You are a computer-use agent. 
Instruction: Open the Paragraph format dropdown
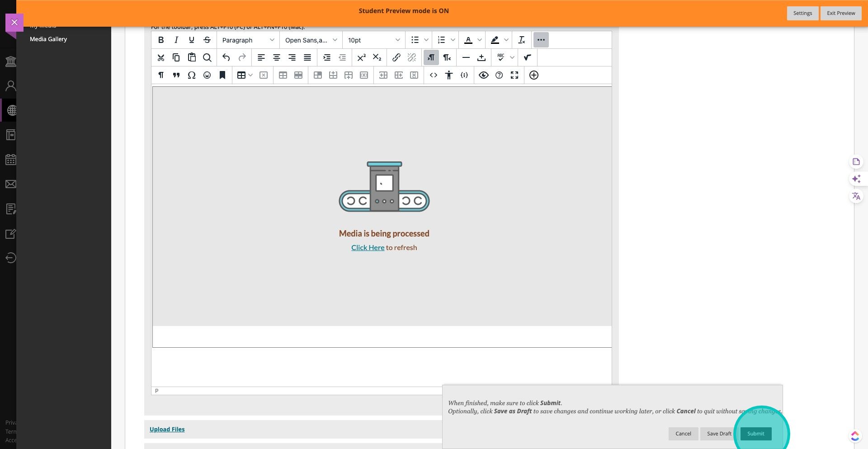[x=248, y=40]
